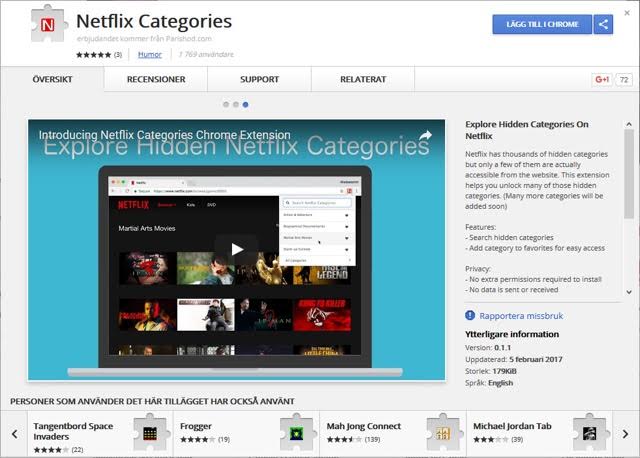
Task: Open the Michael Jordan Tab extension icon
Action: (x=589, y=433)
